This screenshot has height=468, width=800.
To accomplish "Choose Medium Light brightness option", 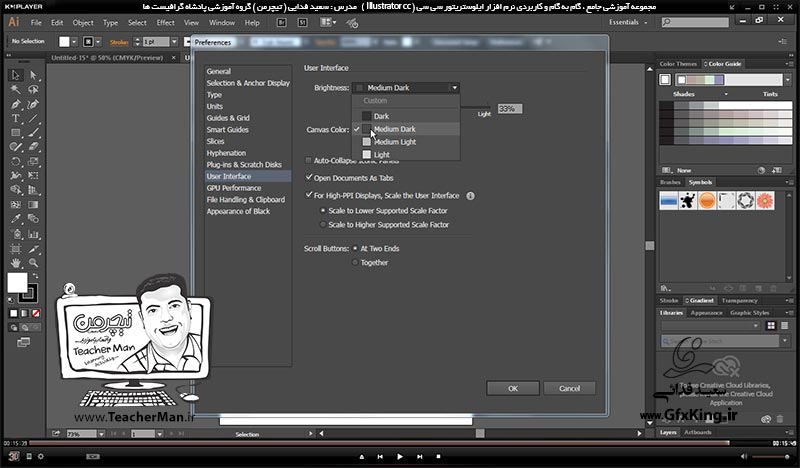I will tap(407, 142).
